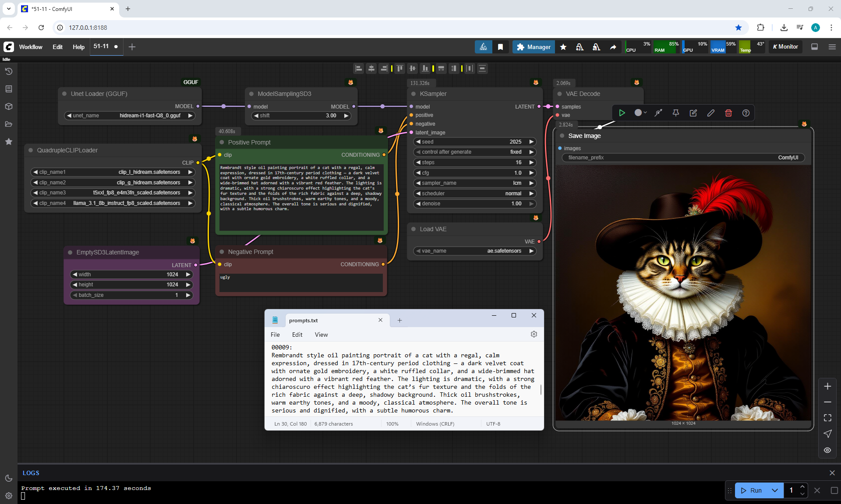
Task: Open the queue history sidebar icon
Action: (x=8, y=71)
